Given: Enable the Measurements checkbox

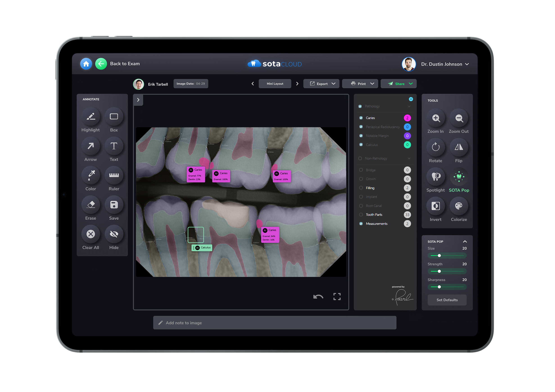Looking at the screenshot, I should point(361,223).
